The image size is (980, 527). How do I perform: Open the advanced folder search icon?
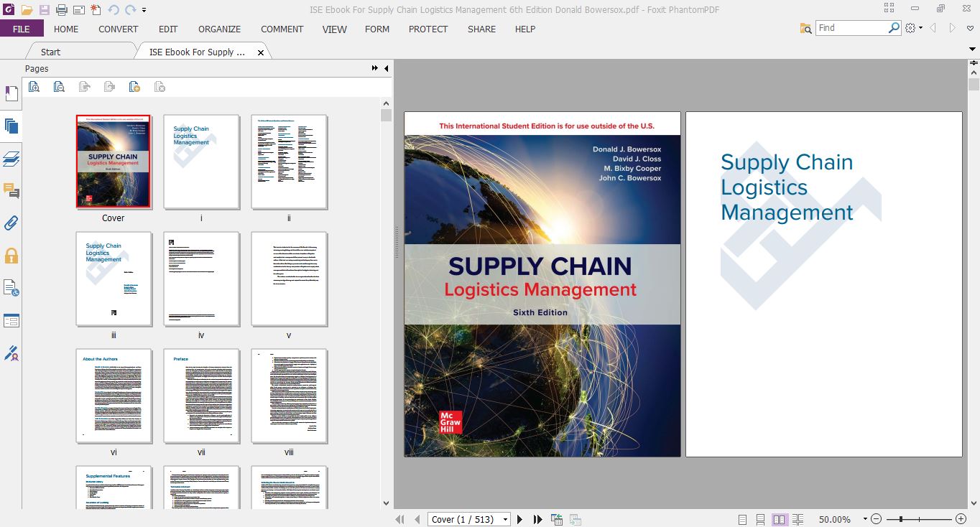(806, 28)
